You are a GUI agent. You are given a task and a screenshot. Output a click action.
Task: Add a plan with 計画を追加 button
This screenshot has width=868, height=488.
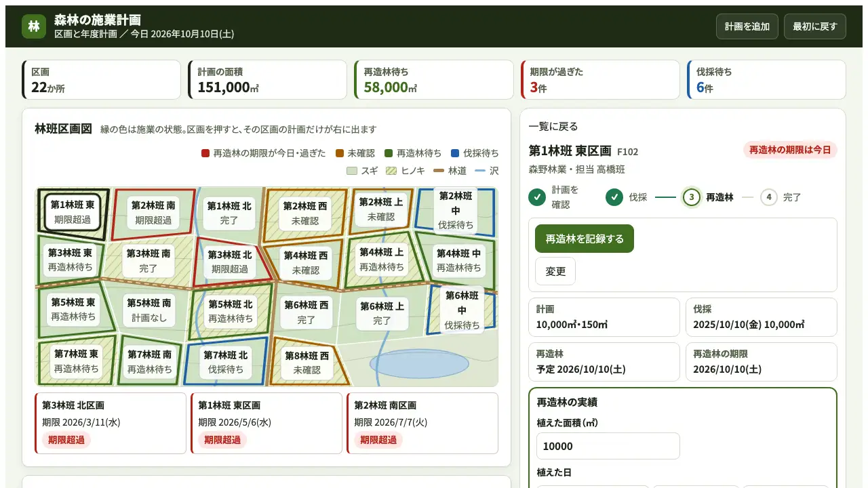(x=747, y=26)
